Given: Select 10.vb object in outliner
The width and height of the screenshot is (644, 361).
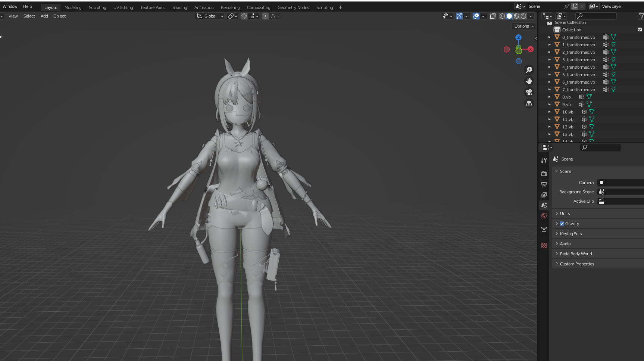Looking at the screenshot, I should coord(568,112).
